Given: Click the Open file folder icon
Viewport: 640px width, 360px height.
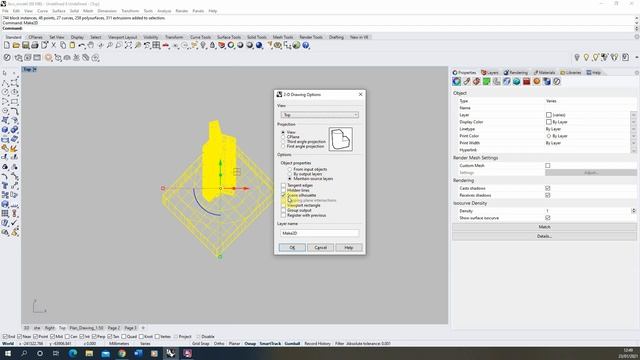Looking at the screenshot, I should click(x=16, y=45).
